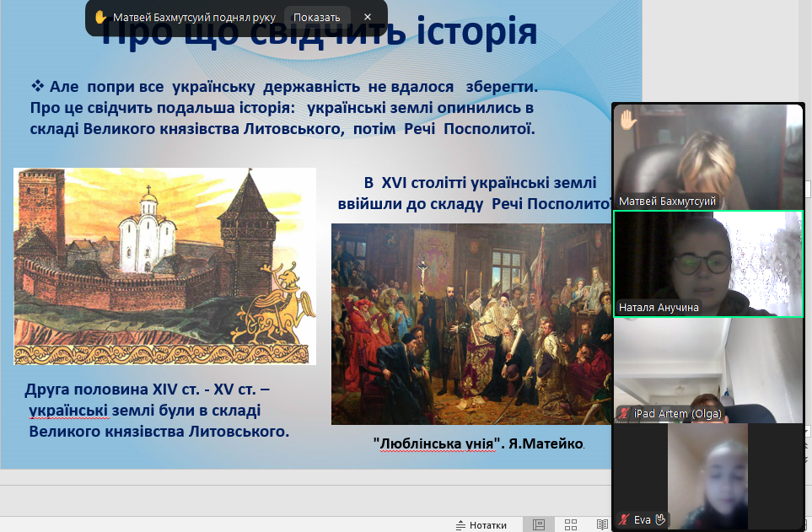Click the text 'В XVI столітті українські землі'
This screenshot has height=532, width=812.
coord(480,183)
